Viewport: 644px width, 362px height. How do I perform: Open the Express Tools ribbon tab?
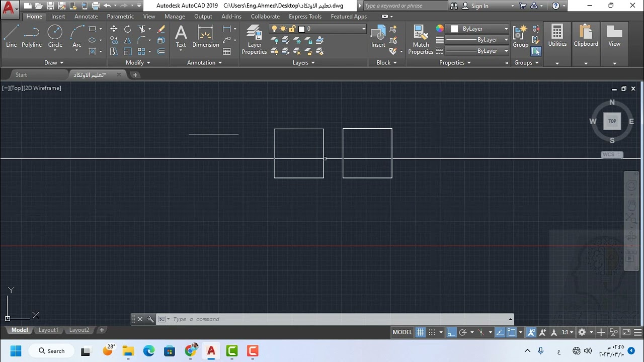point(305,17)
